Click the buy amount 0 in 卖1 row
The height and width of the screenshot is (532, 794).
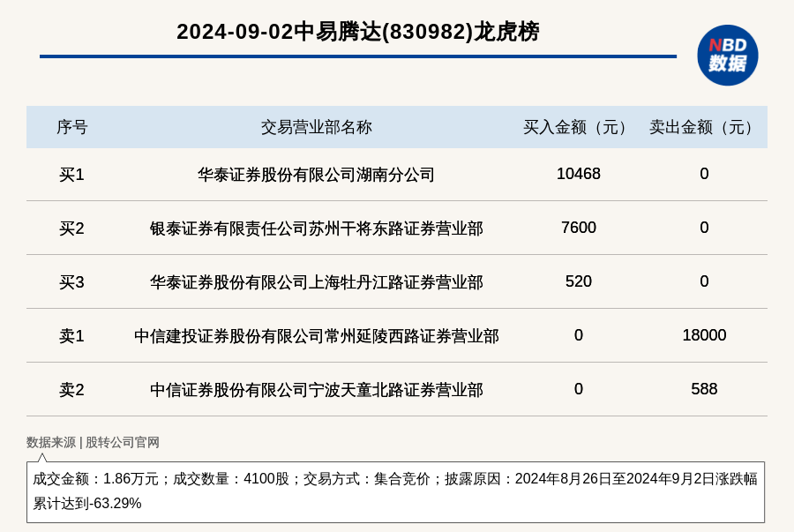pos(578,335)
